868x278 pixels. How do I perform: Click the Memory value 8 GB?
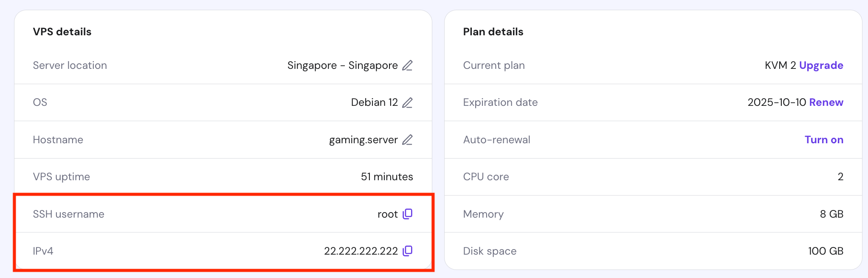click(831, 214)
